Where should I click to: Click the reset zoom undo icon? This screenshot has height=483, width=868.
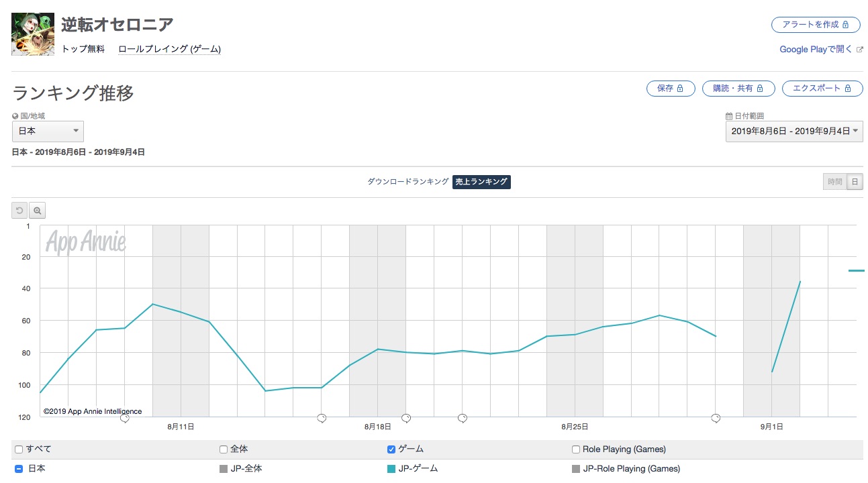(x=19, y=211)
